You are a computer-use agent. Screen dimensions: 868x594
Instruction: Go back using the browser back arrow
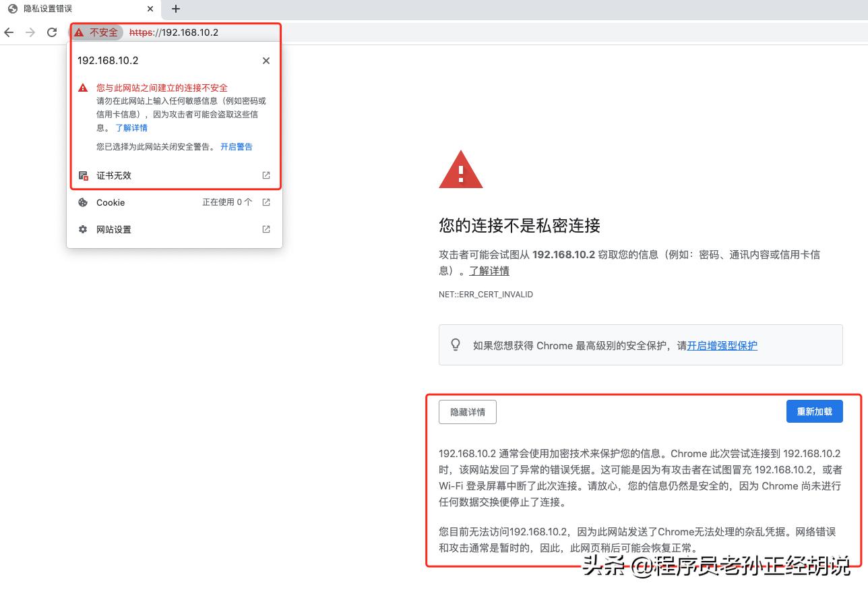(x=9, y=32)
